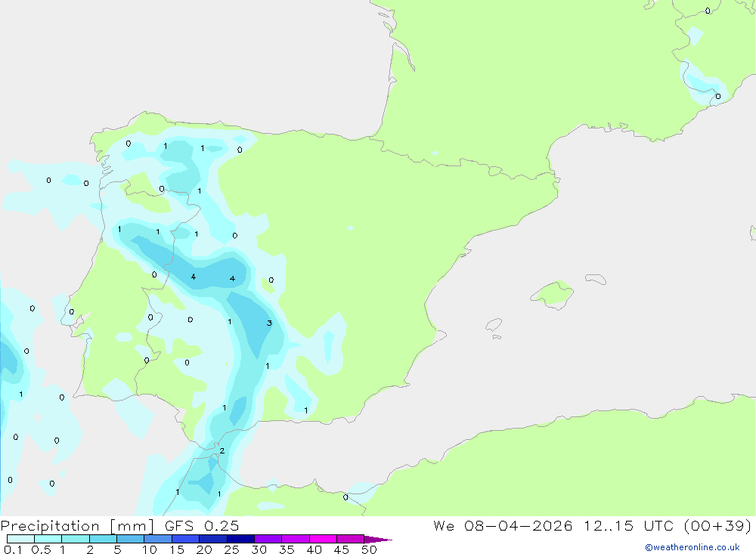756x554 pixels.
Task: Click the 30–35 mm legend color segment
Action: pos(268,539)
